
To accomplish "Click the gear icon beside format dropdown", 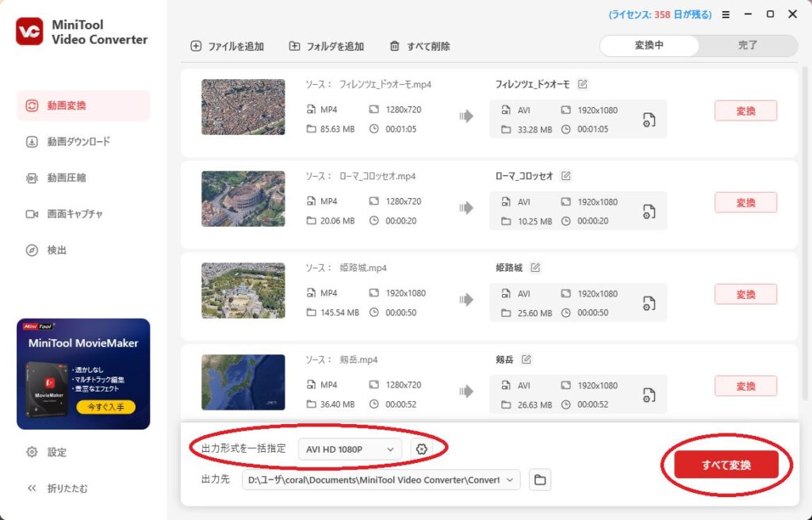I will (x=422, y=449).
